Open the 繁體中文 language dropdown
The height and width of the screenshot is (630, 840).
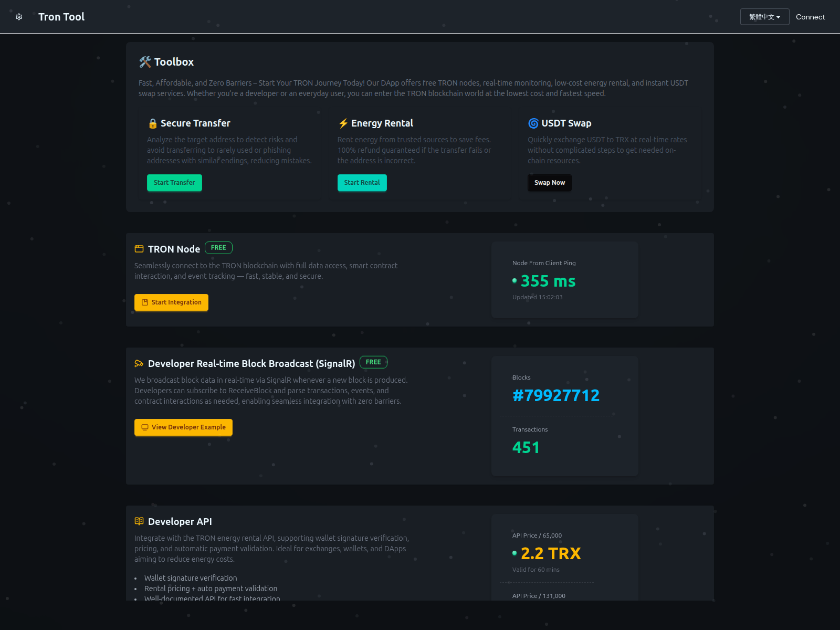point(764,17)
